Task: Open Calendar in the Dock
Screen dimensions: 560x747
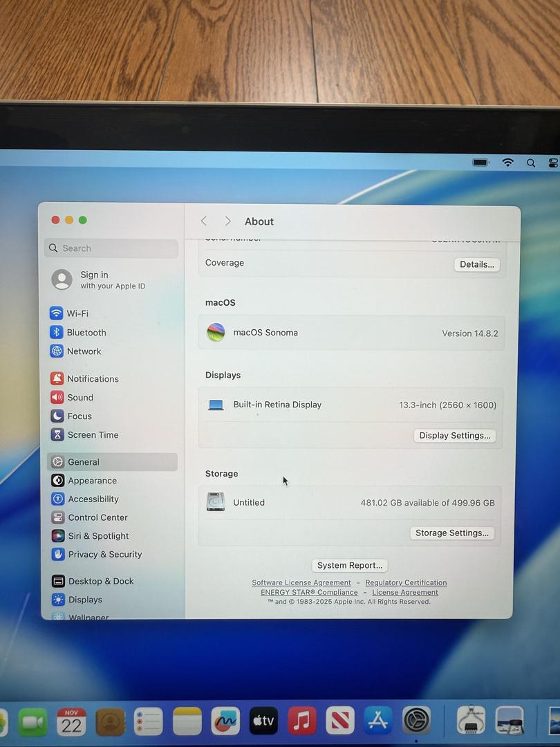Action: 71,721
